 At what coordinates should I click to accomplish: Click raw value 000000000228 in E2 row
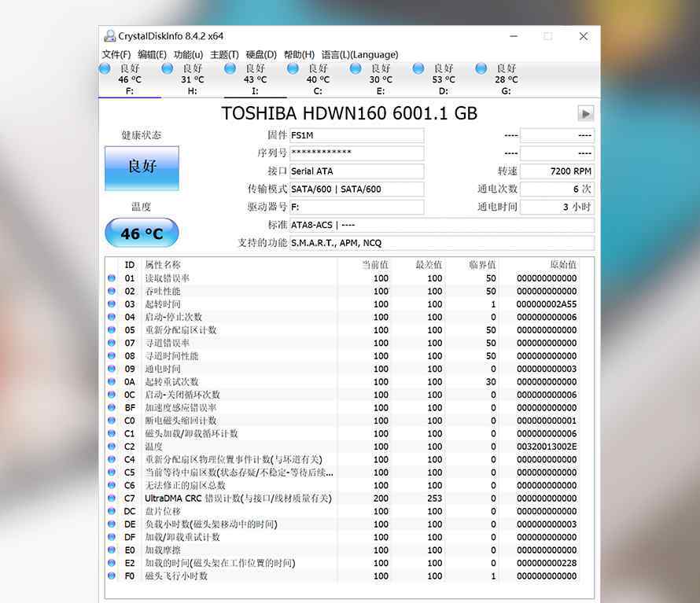[547, 563]
